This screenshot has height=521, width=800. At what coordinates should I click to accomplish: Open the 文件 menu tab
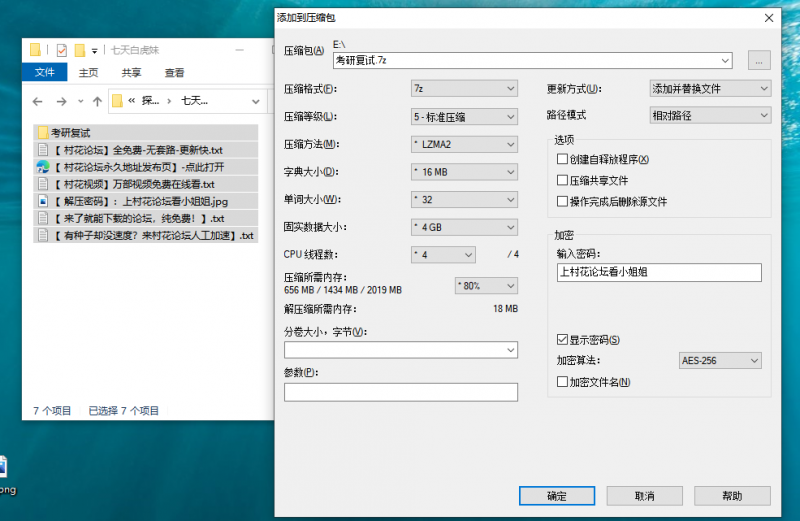44,72
